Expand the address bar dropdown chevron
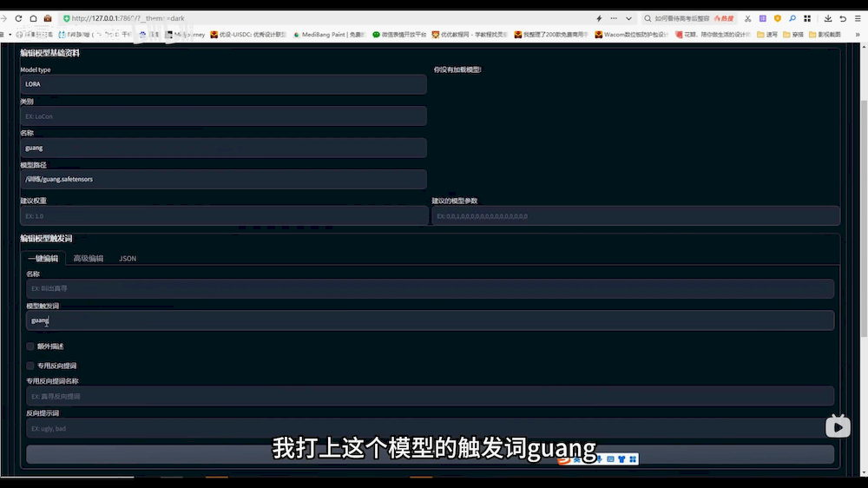 pyautogui.click(x=628, y=18)
